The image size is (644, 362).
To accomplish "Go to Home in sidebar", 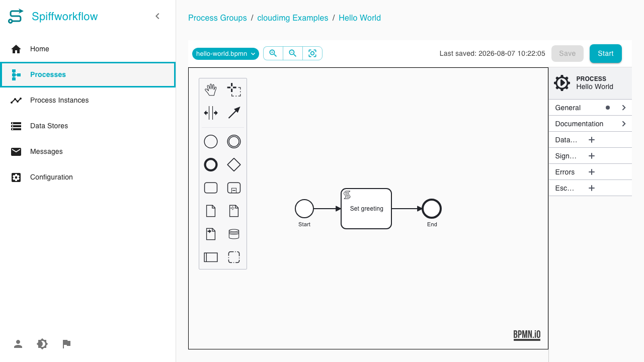I will (88, 49).
